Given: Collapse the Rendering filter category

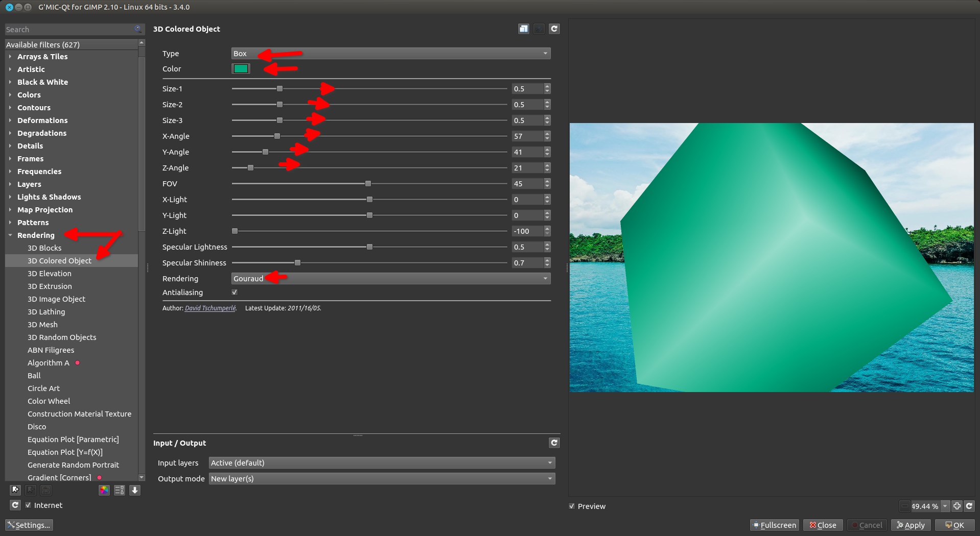Looking at the screenshot, I should [10, 235].
